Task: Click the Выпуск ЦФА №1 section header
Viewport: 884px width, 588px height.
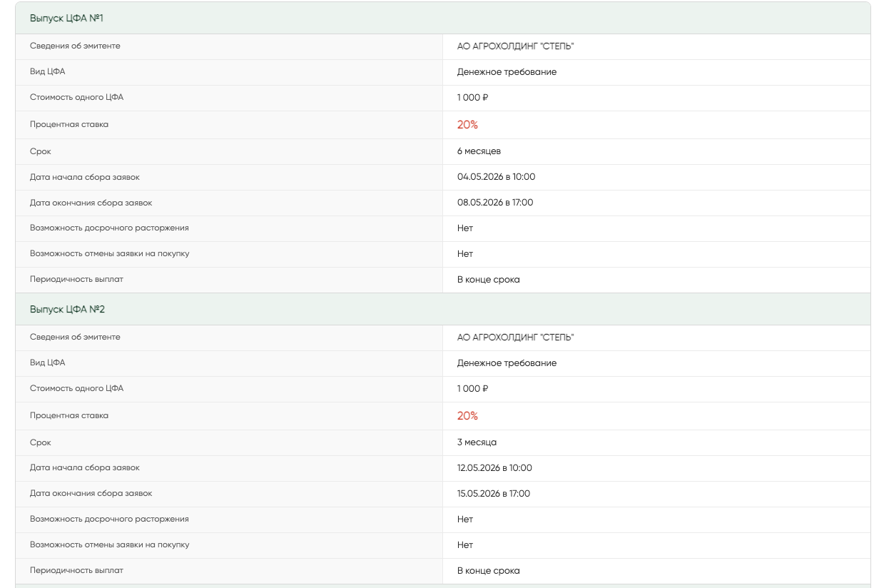Action: click(442, 18)
